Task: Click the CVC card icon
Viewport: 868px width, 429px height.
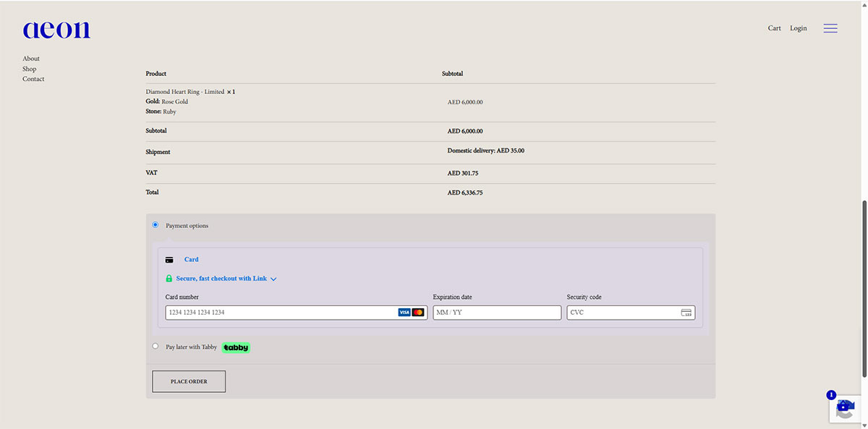Action: pos(686,313)
